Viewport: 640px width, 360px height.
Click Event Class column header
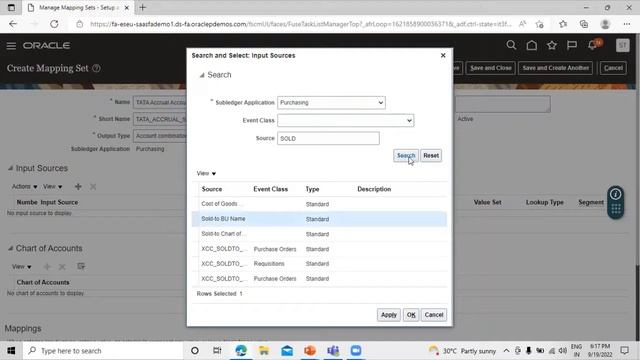[x=271, y=189]
